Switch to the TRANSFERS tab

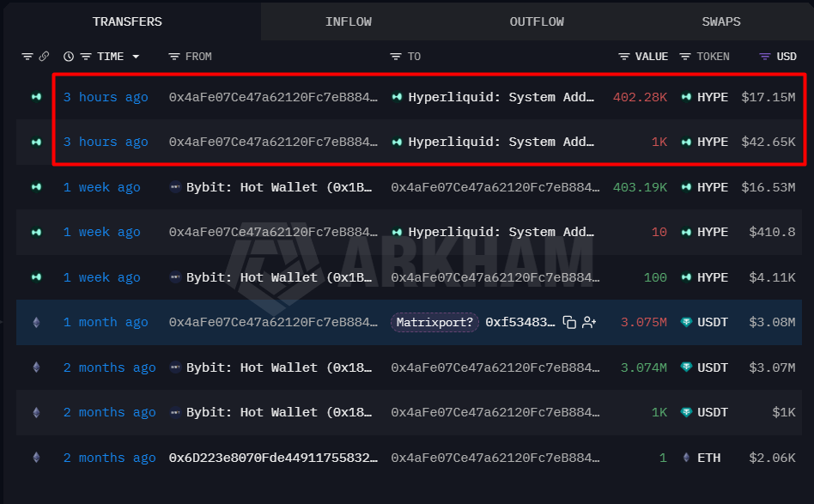(127, 21)
